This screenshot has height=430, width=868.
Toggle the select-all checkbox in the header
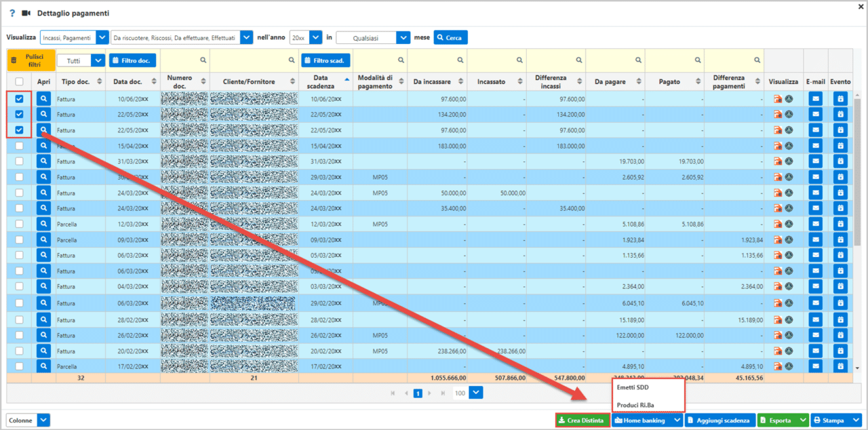coord(18,81)
